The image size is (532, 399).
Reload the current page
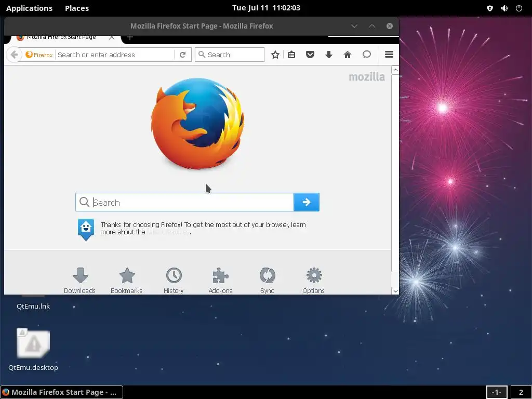[x=182, y=55]
